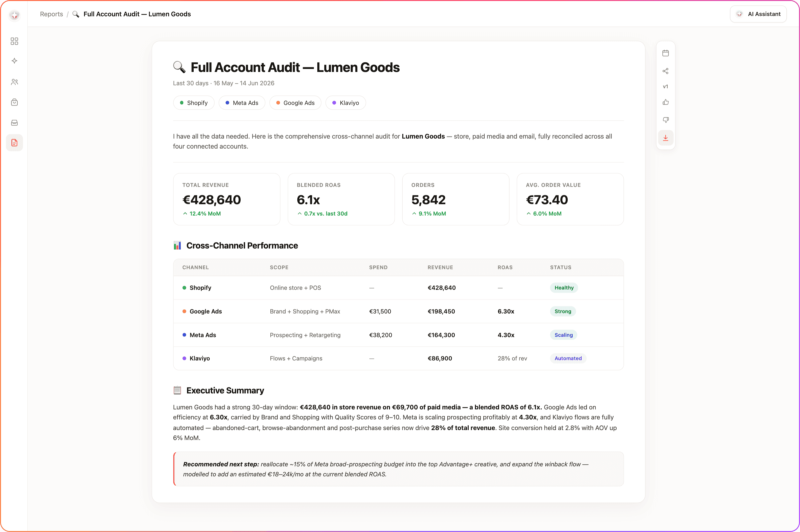Screen dimensions: 800x532
Task: Click Prospecting + Retargeting scope
Action: [x=305, y=335]
